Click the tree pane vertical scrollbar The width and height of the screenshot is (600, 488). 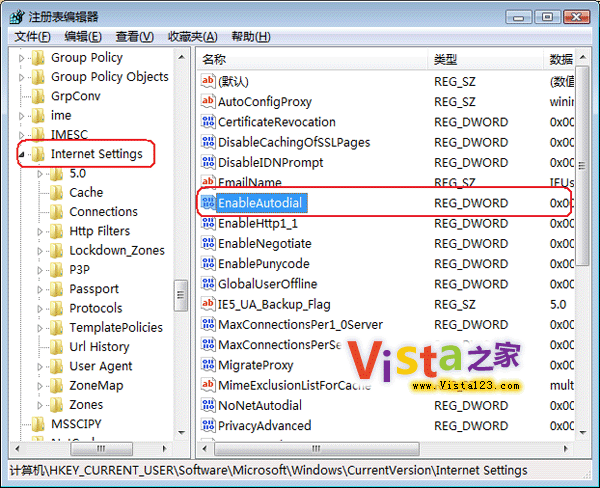[x=181, y=295]
